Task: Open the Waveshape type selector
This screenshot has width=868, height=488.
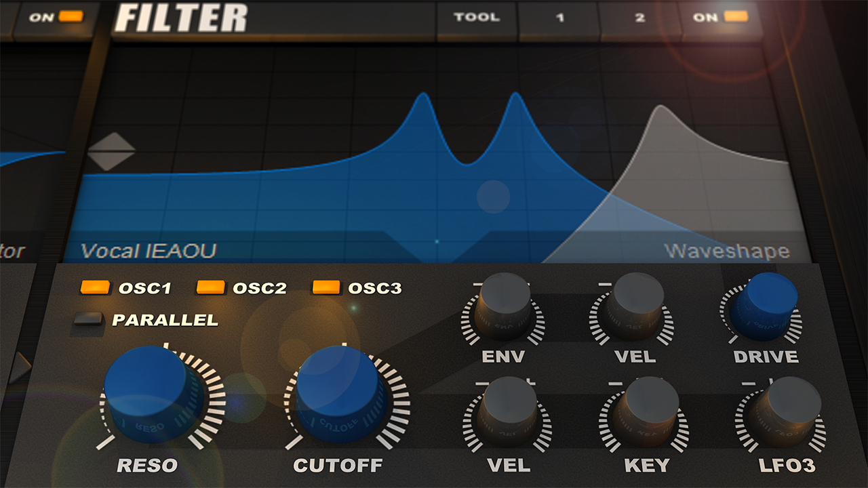Action: click(727, 251)
